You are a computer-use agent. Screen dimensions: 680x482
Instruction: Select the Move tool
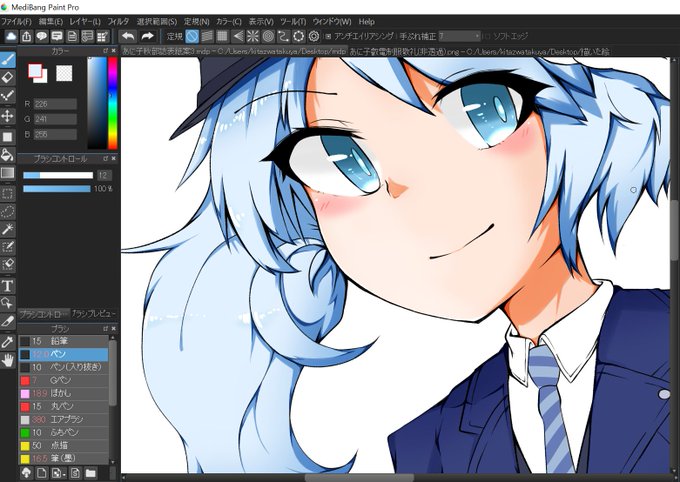pos(8,116)
